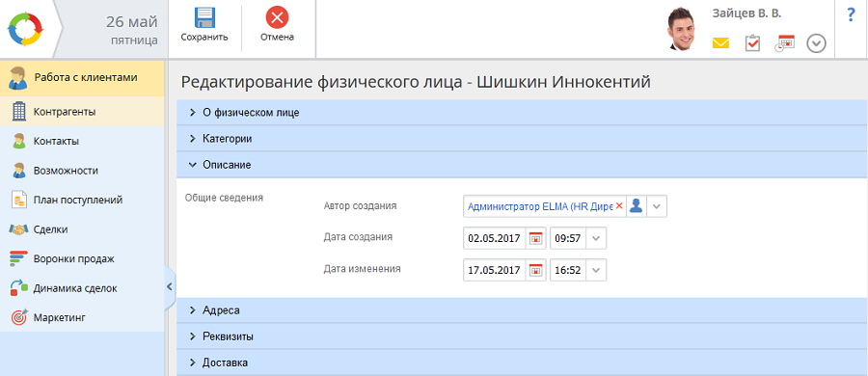The width and height of the screenshot is (868, 376).
Task: Click the ELMA logo icon
Action: tap(25, 29)
